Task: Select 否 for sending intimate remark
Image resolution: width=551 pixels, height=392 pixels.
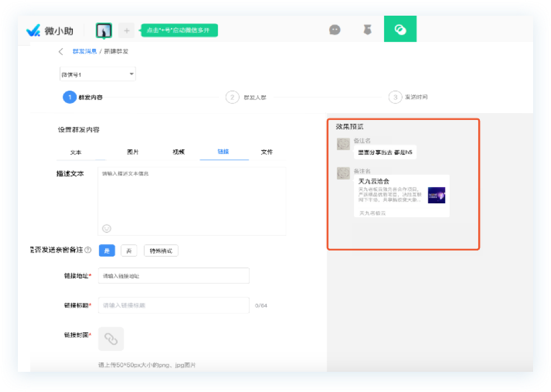Action: pyautogui.click(x=129, y=250)
